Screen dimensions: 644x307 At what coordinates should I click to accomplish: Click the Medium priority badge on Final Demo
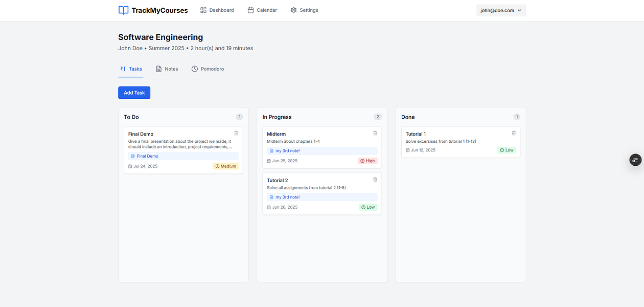tap(225, 166)
